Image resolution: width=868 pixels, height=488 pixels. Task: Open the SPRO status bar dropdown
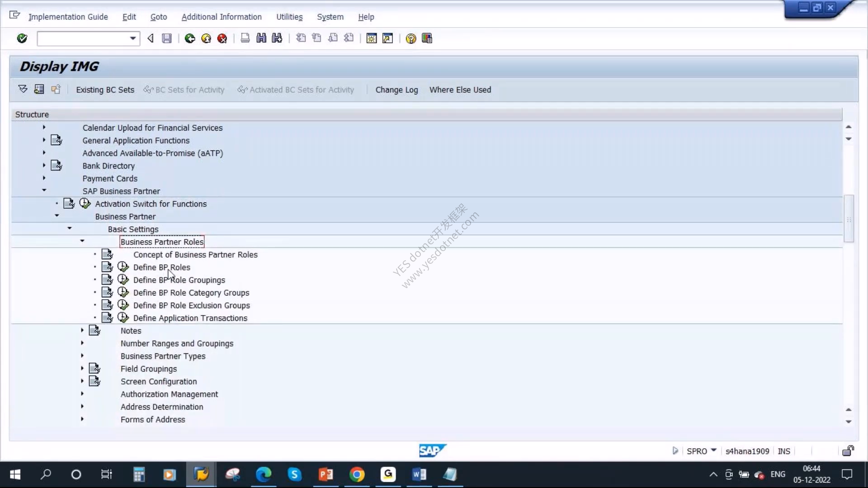(714, 450)
